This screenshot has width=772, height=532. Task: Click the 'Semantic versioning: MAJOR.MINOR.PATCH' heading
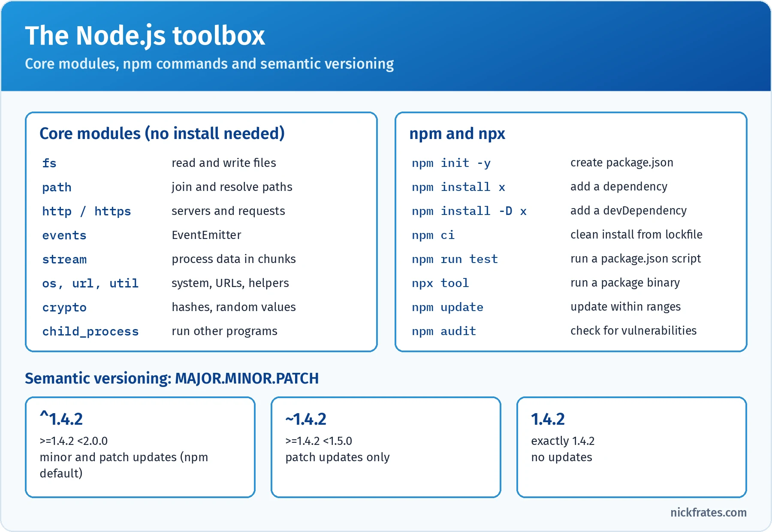(x=172, y=378)
